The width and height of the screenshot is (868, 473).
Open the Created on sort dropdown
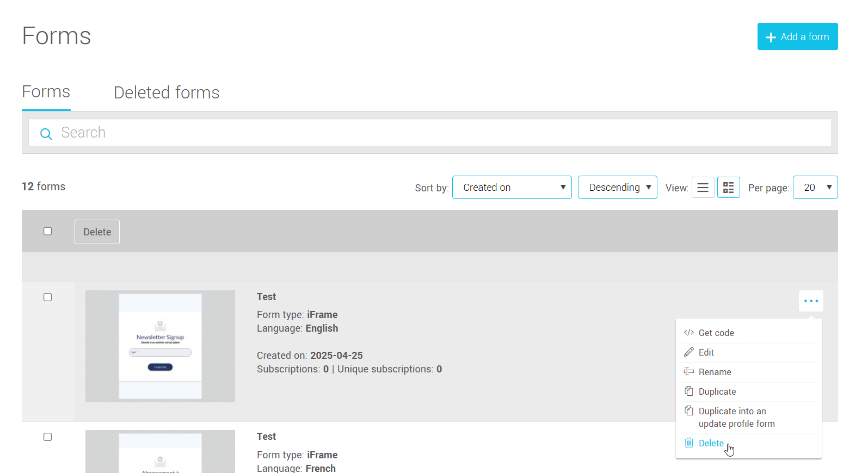pyautogui.click(x=512, y=188)
